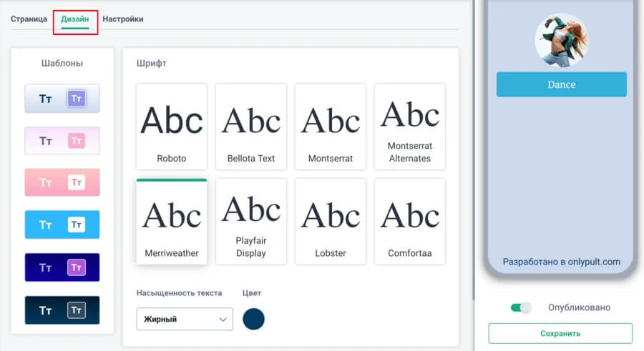Viewport: 644px width, 351px height.
Task: Open the dark blue color picker
Action: [x=253, y=319]
